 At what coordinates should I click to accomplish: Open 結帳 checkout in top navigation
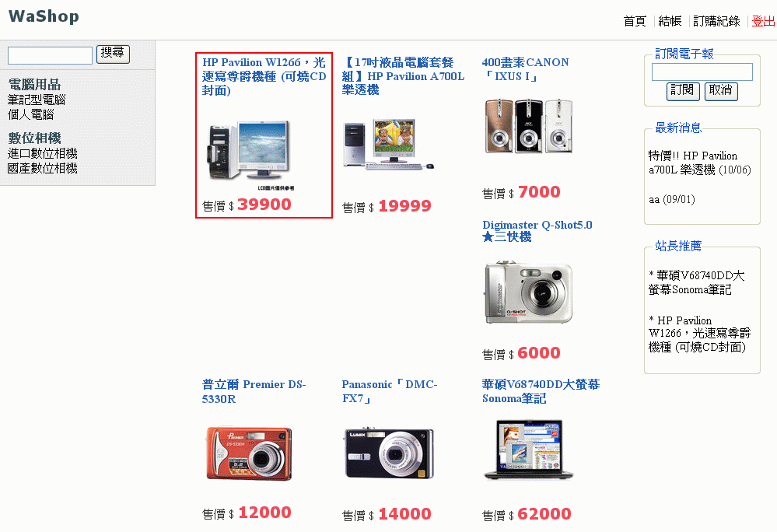(x=670, y=21)
